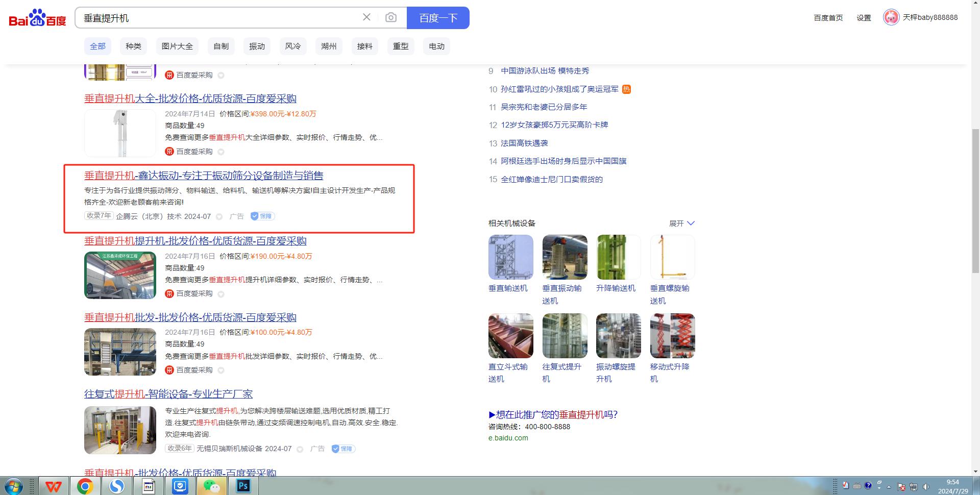Screen dimensions: 980x495
Task: Open the 垂直振动输送机 related equipment thumbnail
Action: [x=565, y=257]
